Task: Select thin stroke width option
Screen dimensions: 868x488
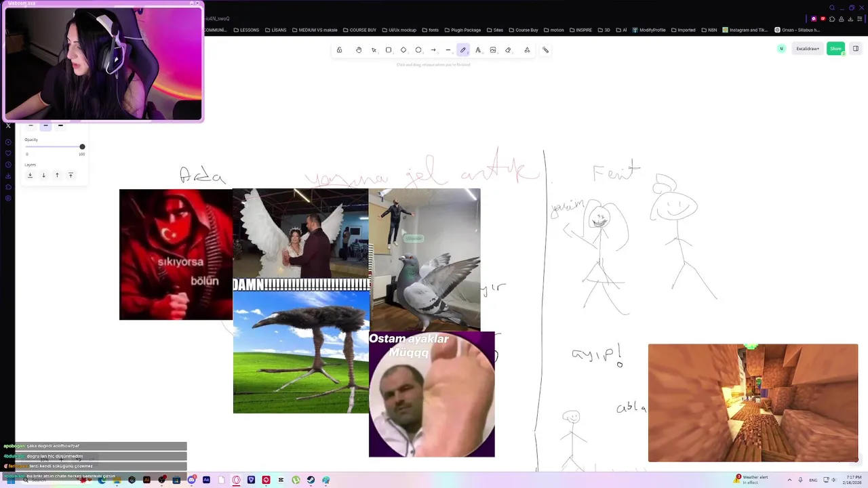Action: point(31,125)
